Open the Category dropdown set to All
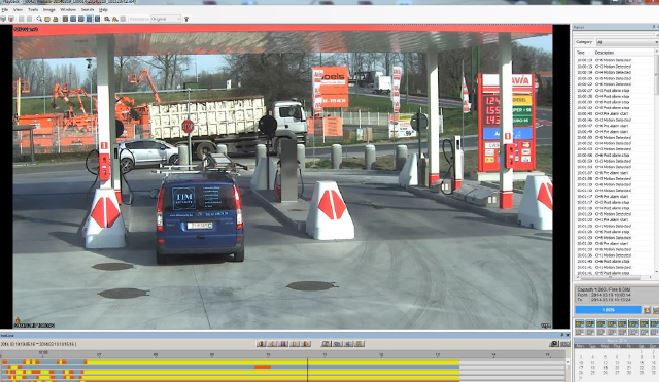The width and height of the screenshot is (659, 382). click(627, 42)
